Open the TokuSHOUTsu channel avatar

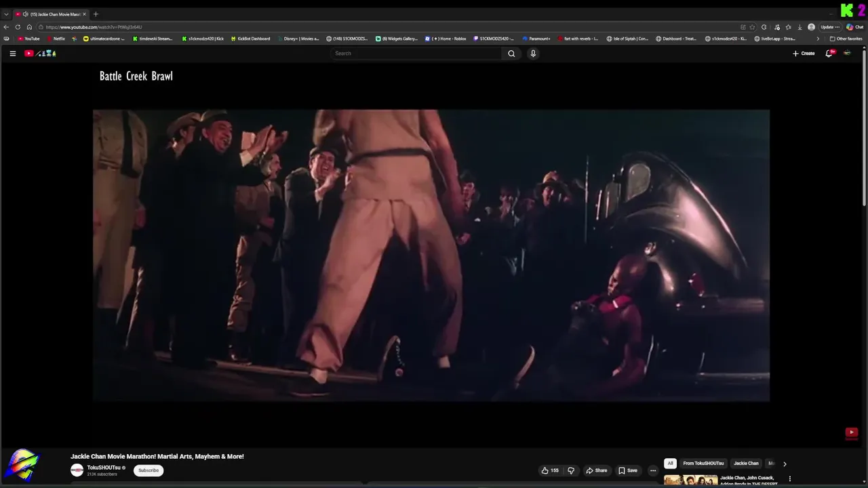click(x=77, y=470)
